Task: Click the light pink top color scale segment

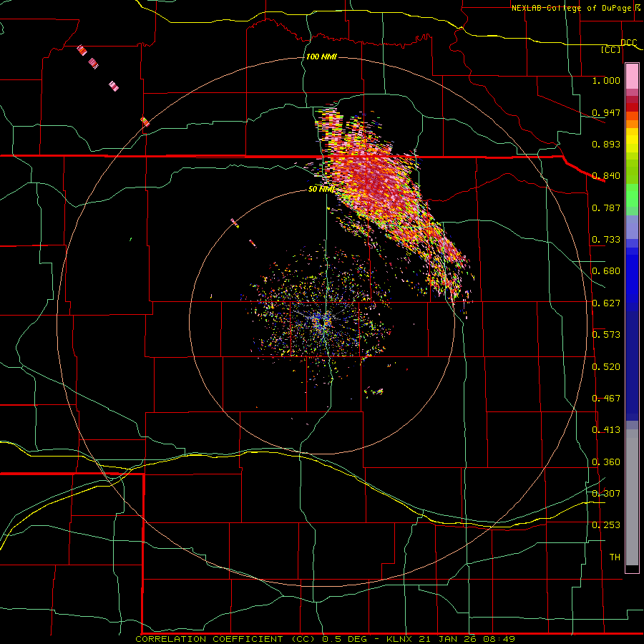Action: pos(632,77)
